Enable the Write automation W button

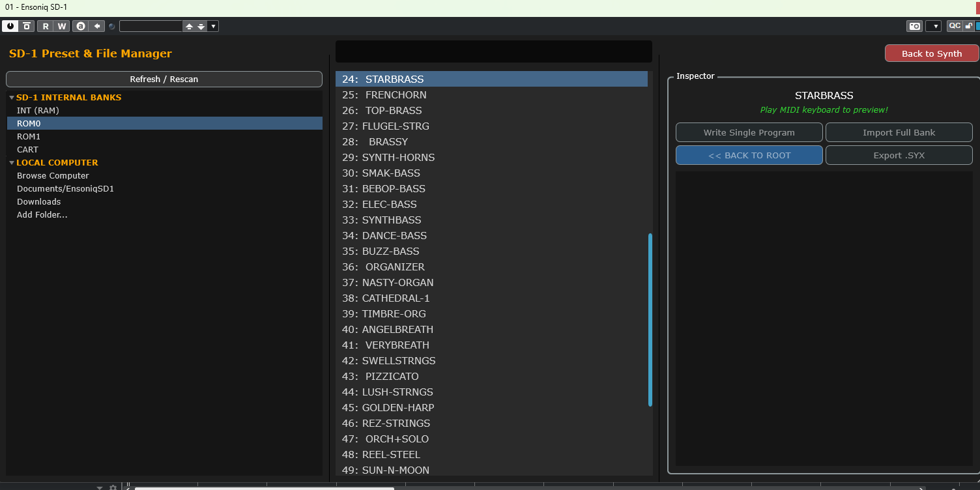click(x=62, y=26)
